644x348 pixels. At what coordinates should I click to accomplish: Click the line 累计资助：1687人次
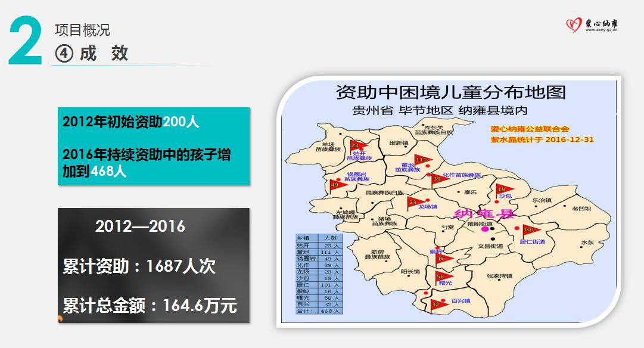(139, 266)
